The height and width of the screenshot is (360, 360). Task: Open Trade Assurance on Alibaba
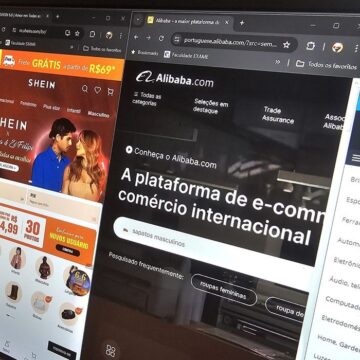pos(278,115)
